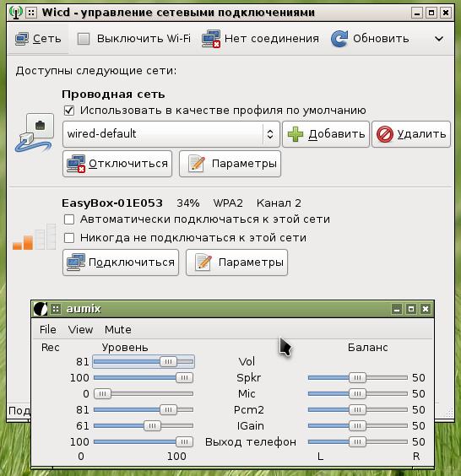The width and height of the screenshot is (461, 476).
Task: Enable automatic connection to EasyBox-01E053
Action: pos(69,219)
